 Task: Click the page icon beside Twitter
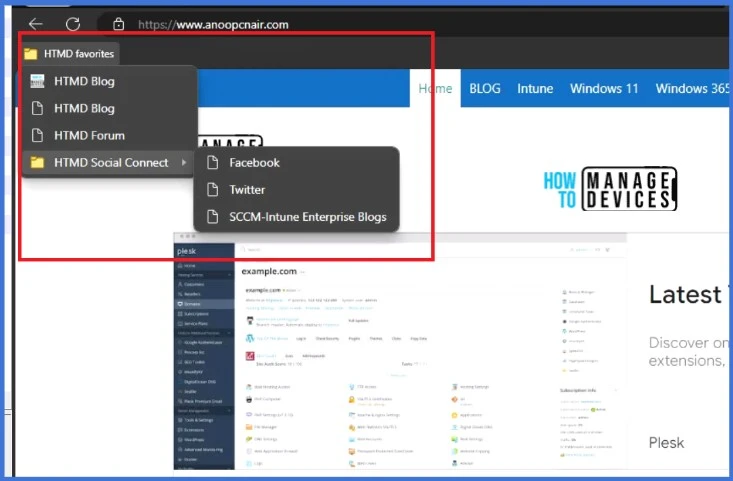pos(213,190)
